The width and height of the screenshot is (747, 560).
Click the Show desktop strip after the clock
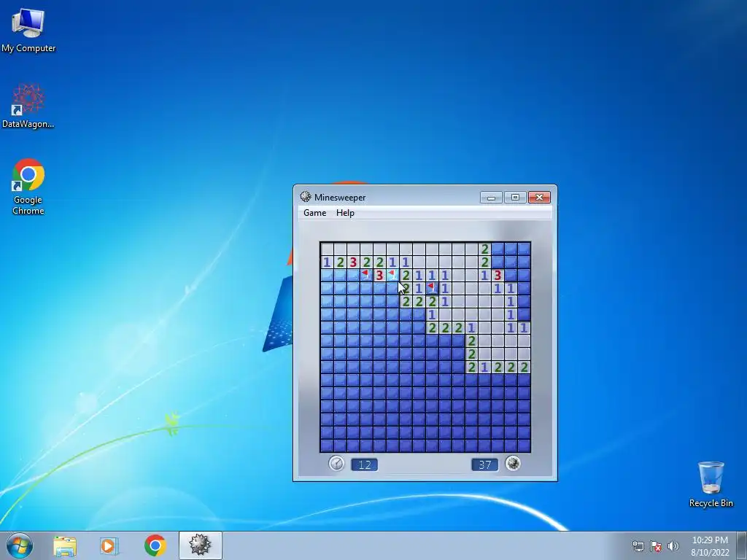742,545
